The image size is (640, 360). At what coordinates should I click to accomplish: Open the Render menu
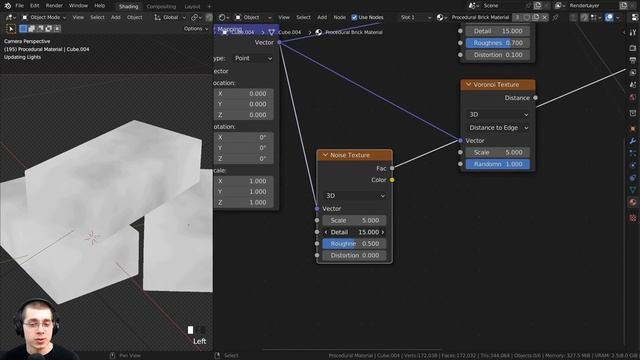pyautogui.click(x=54, y=6)
